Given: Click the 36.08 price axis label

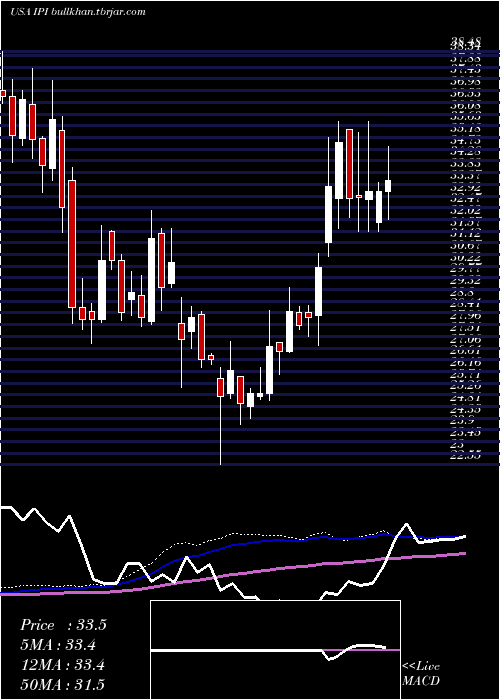Looking at the screenshot, I should (x=466, y=106).
